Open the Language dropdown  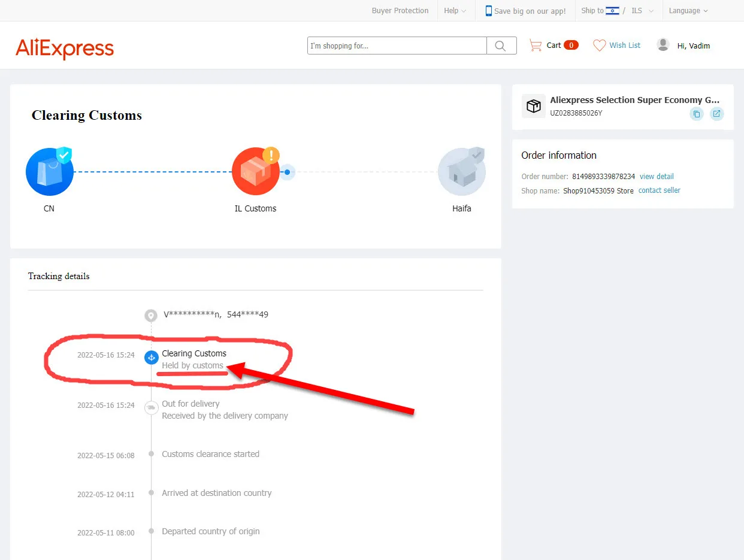coord(688,11)
